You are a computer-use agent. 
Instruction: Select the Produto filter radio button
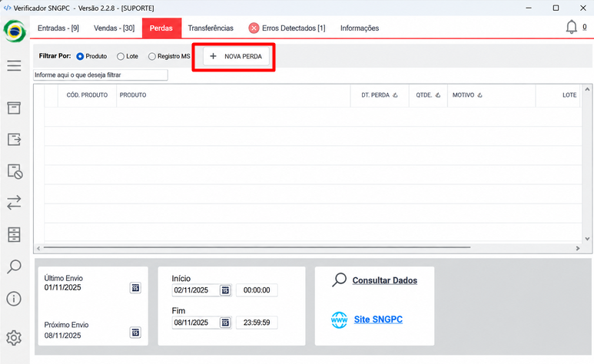(80, 56)
